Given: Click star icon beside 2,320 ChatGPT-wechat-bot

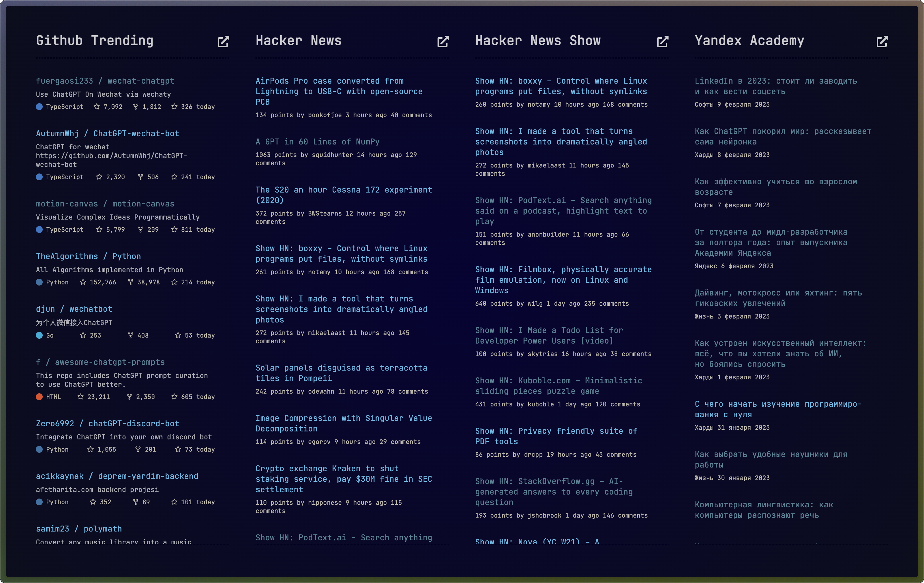Looking at the screenshot, I should [x=99, y=177].
